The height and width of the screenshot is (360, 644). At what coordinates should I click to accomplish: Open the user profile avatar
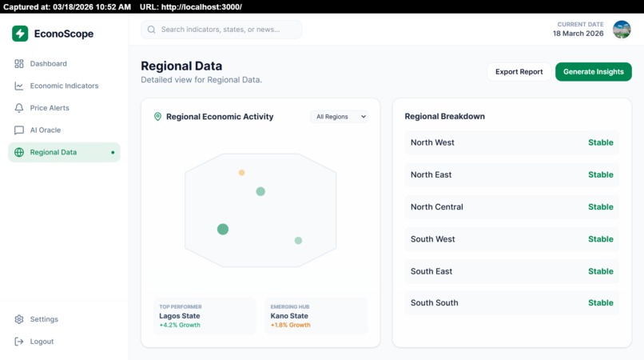[622, 30]
